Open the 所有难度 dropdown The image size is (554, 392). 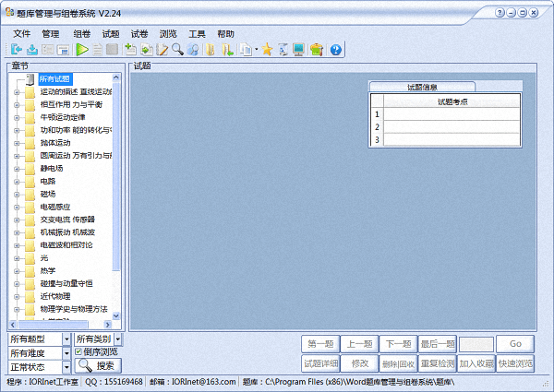(66, 352)
